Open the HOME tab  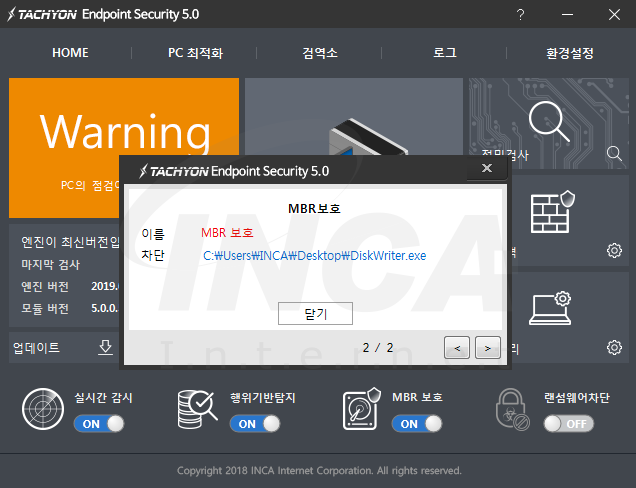(70, 53)
